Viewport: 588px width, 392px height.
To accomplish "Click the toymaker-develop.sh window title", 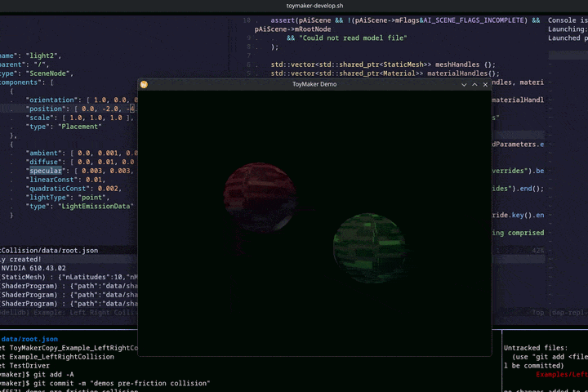I will coord(314,6).
